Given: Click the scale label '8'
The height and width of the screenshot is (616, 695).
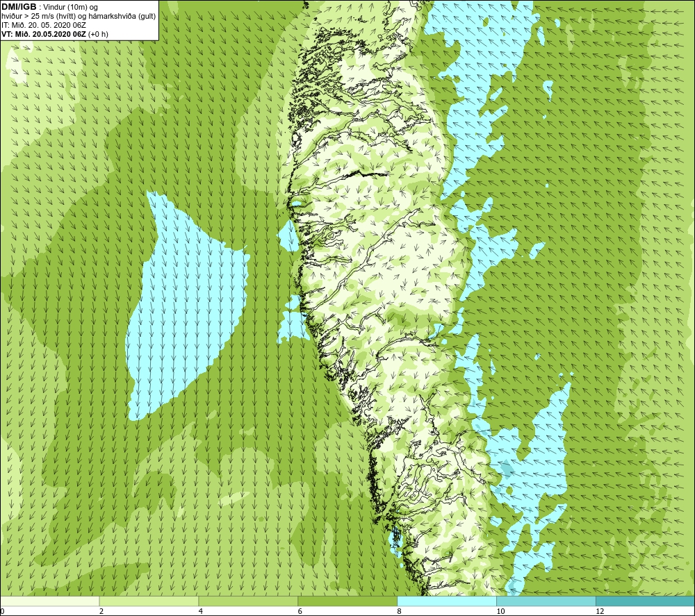Looking at the screenshot, I should pyautogui.click(x=400, y=612).
